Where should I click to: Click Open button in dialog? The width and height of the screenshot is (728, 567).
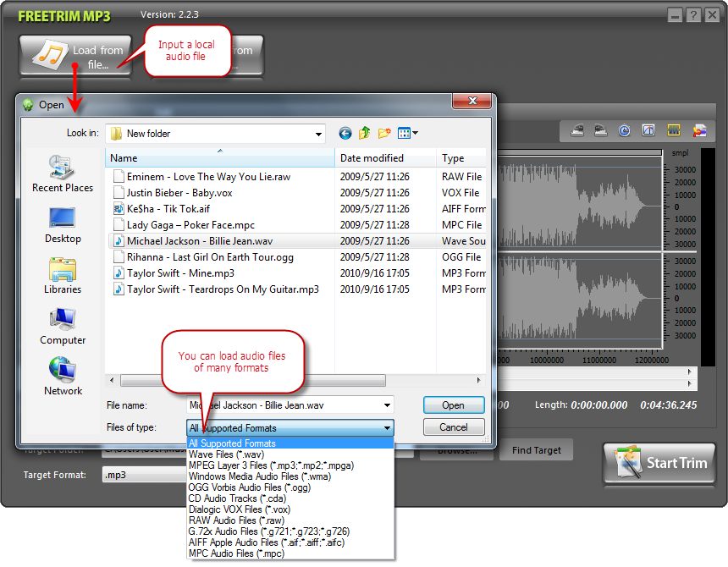coord(454,405)
